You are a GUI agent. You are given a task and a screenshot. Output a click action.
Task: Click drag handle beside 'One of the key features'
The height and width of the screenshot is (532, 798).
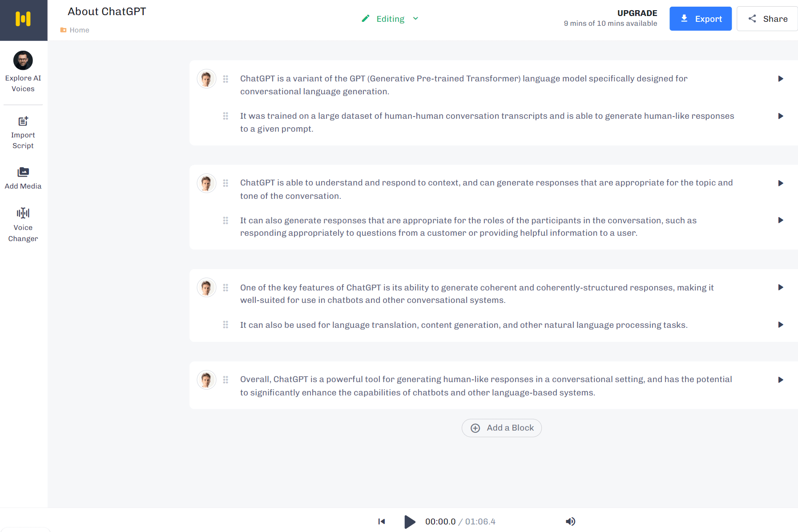tap(226, 288)
